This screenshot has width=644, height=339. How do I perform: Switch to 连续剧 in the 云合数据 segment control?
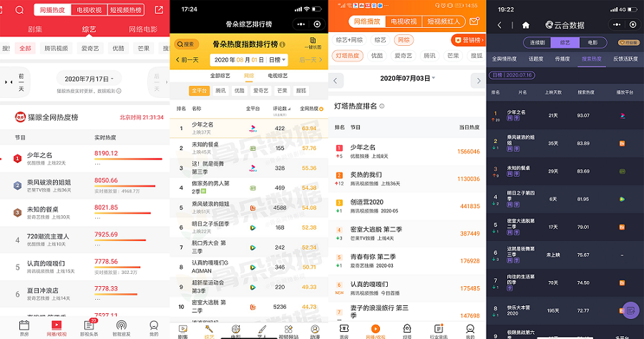coord(537,43)
